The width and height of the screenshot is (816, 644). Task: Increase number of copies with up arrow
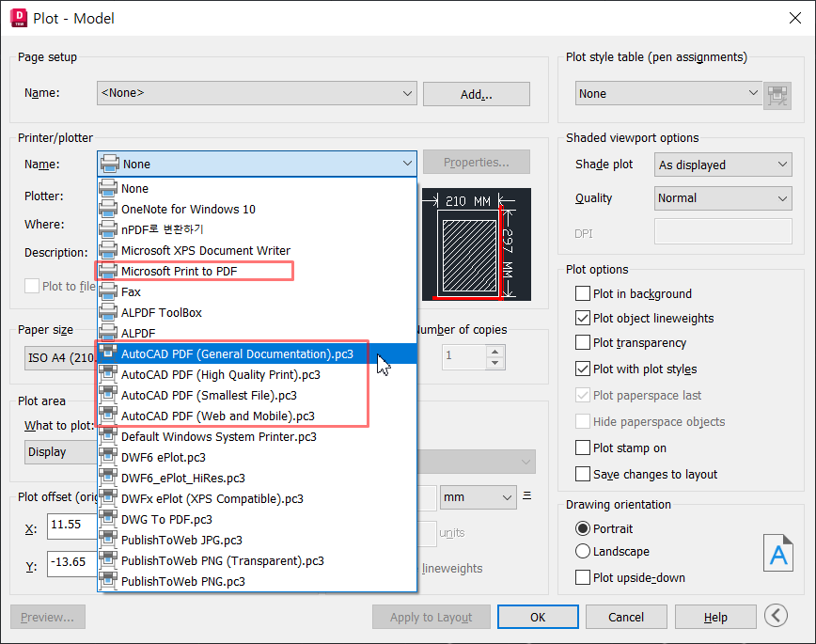(494, 351)
